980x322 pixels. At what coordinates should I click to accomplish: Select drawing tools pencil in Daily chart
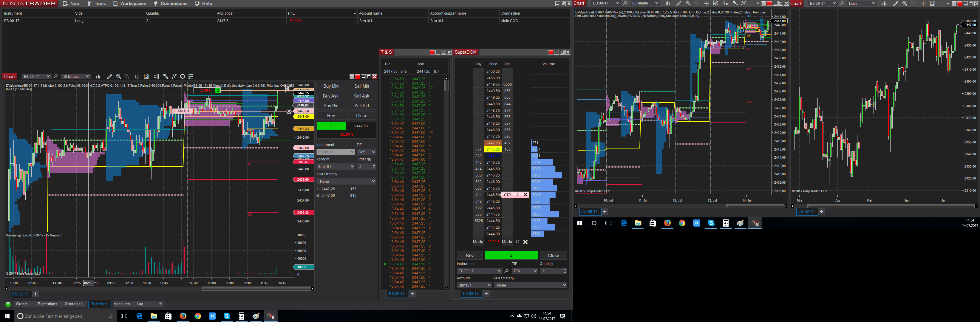[896, 3]
